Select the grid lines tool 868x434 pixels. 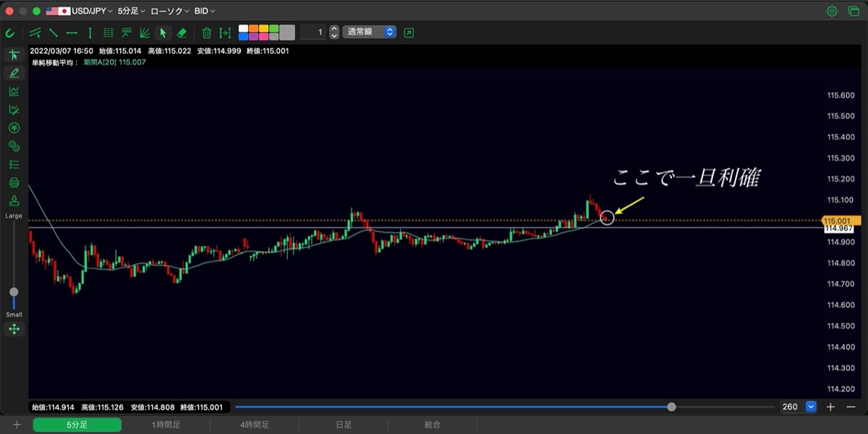[x=109, y=33]
